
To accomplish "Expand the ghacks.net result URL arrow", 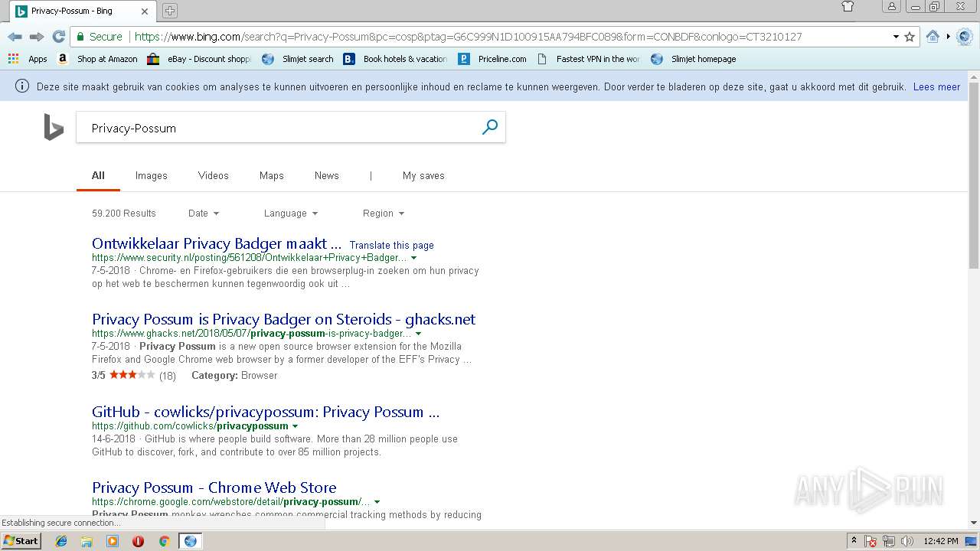I will tap(418, 334).
